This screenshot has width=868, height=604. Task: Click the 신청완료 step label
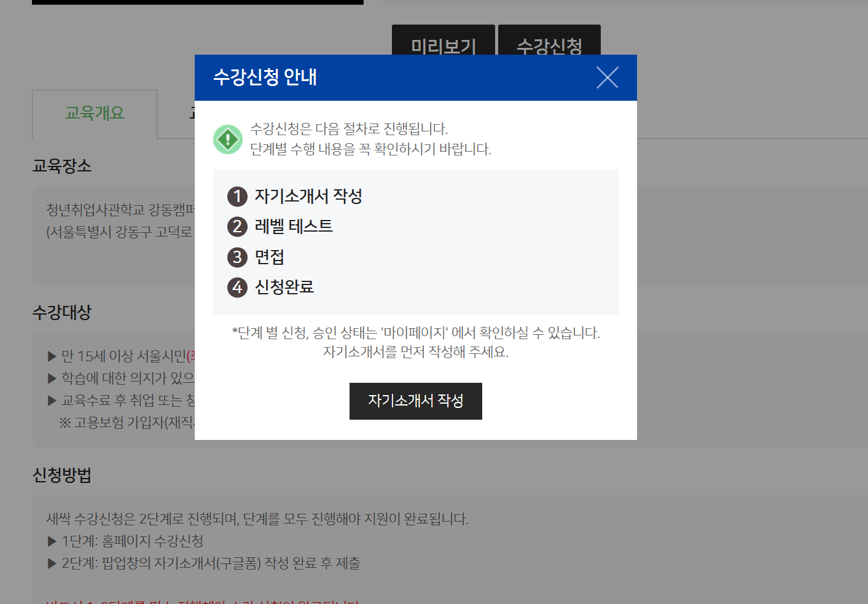tap(284, 287)
